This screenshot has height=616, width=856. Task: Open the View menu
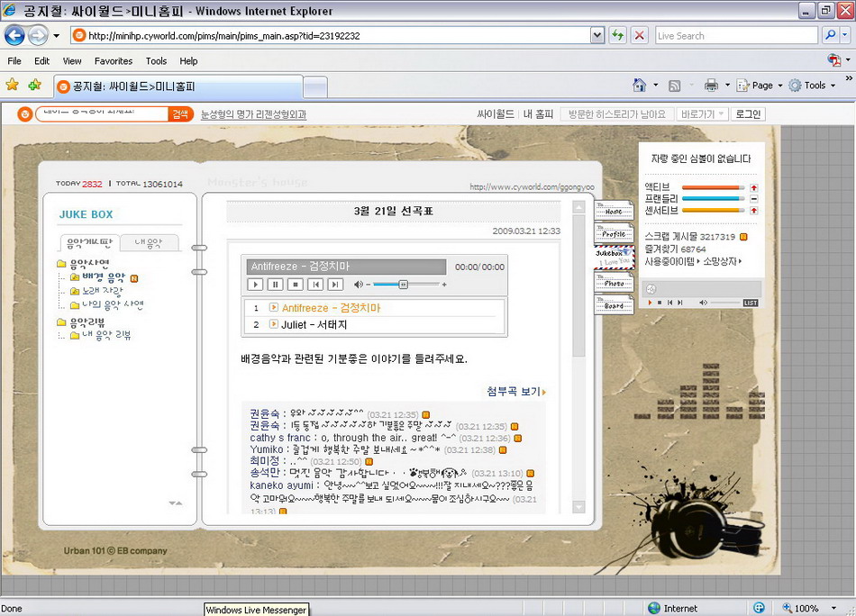(72, 61)
